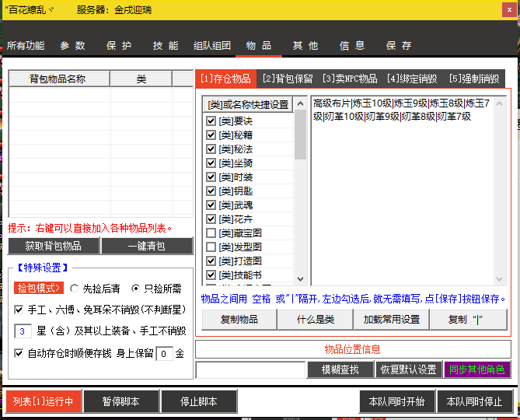The width and height of the screenshot is (520, 420).
Task: Click the 一键清包 button
Action: 147,246
